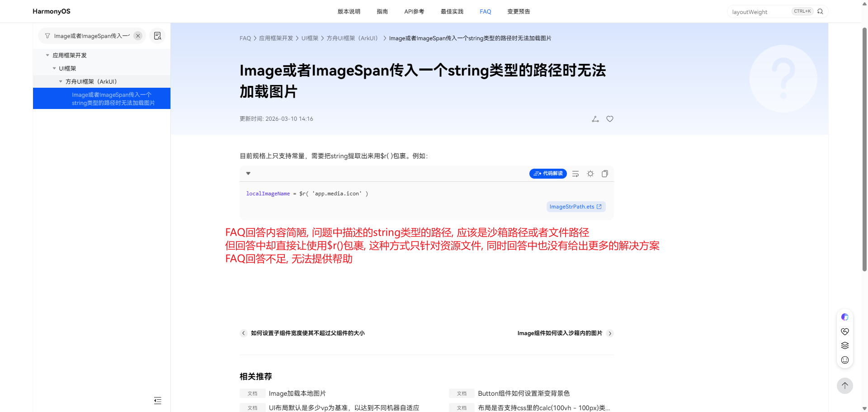
Task: Click the HarmonyOS logo
Action: 52,11
